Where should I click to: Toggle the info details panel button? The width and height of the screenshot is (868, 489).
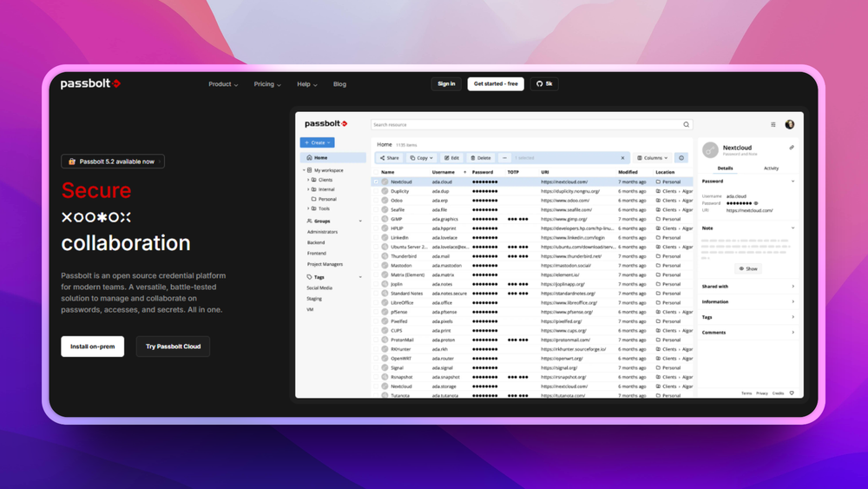coord(681,158)
